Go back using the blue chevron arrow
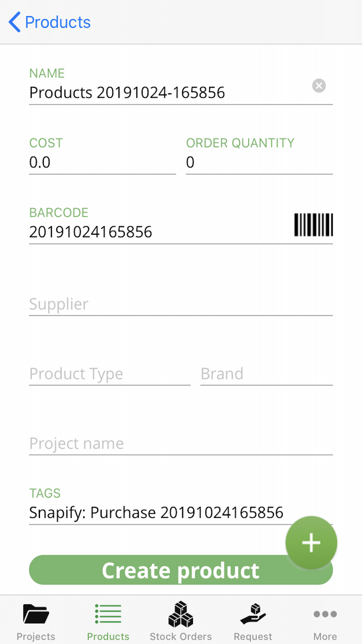Image resolution: width=362 pixels, height=644 pixels. pos(15,22)
